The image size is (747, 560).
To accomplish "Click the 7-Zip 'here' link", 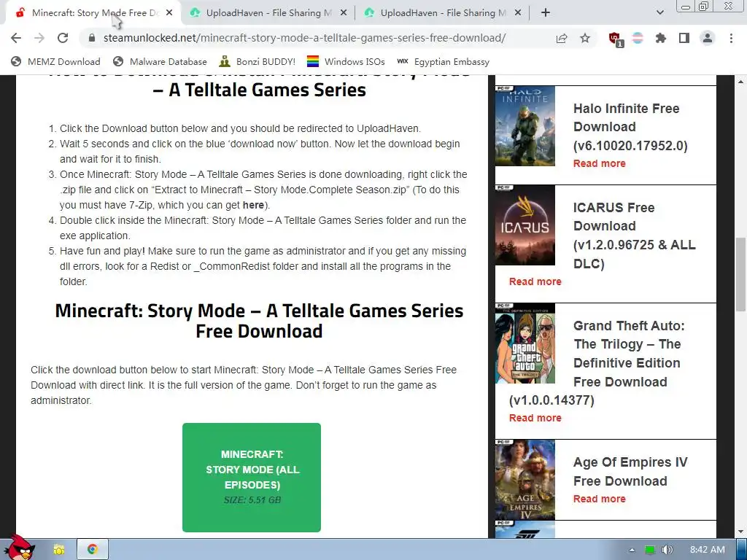I will tap(253, 205).
